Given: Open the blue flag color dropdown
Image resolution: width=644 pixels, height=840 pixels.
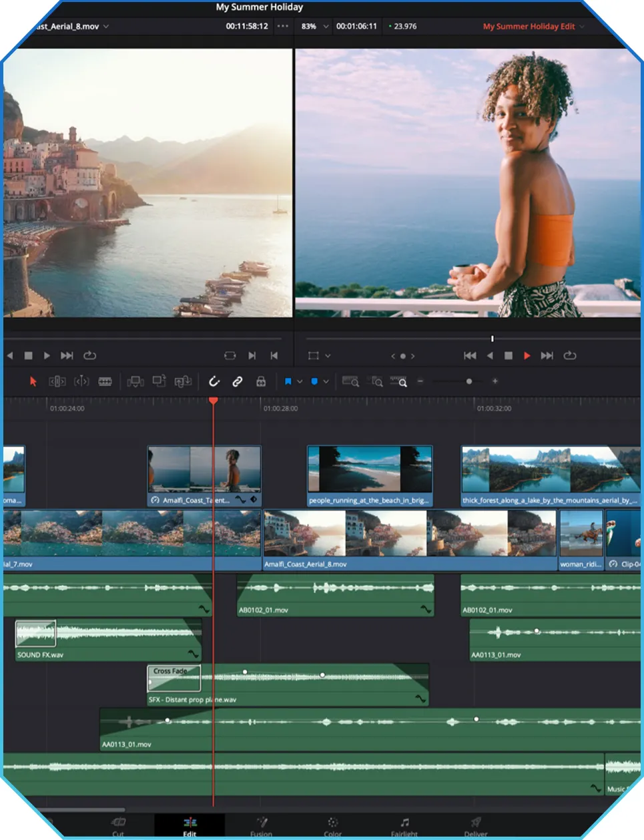Looking at the screenshot, I should click(x=300, y=382).
